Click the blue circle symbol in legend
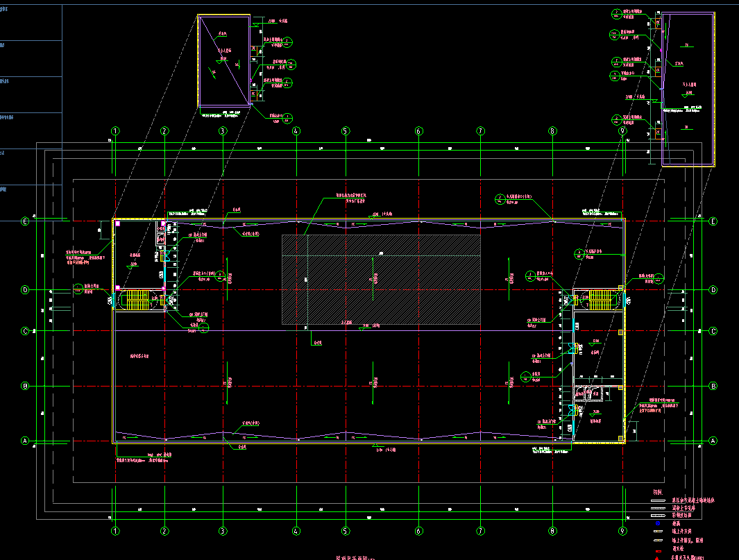This screenshot has height=560, width=739. coord(657,523)
